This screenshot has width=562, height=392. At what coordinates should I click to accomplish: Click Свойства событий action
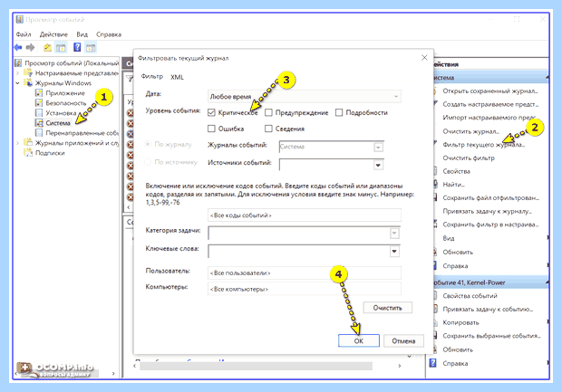tap(470, 296)
